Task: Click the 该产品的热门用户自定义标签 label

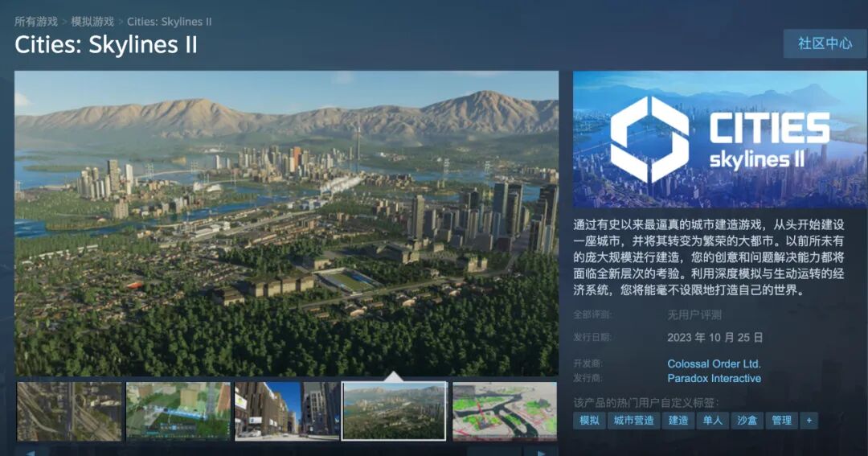Action: [646, 403]
